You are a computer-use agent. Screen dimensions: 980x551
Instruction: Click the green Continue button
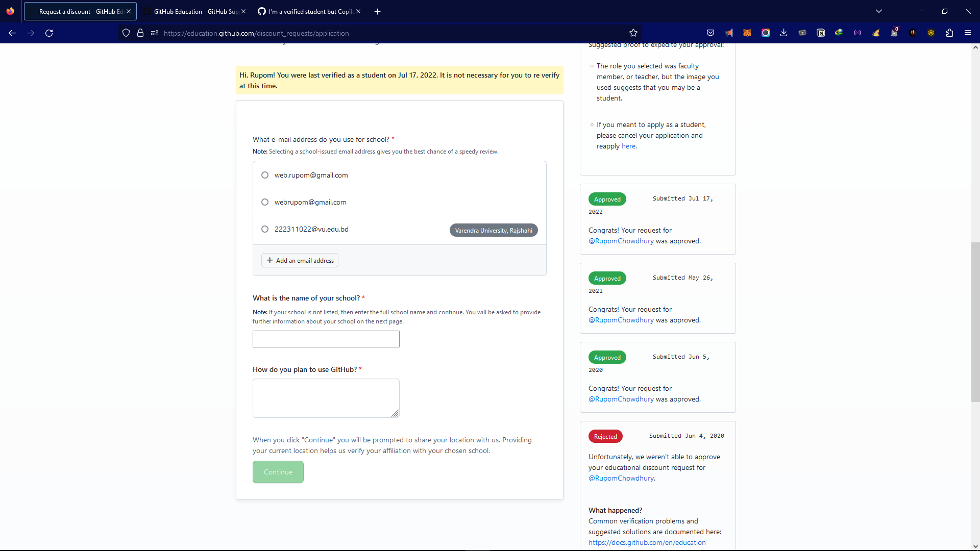(x=278, y=472)
